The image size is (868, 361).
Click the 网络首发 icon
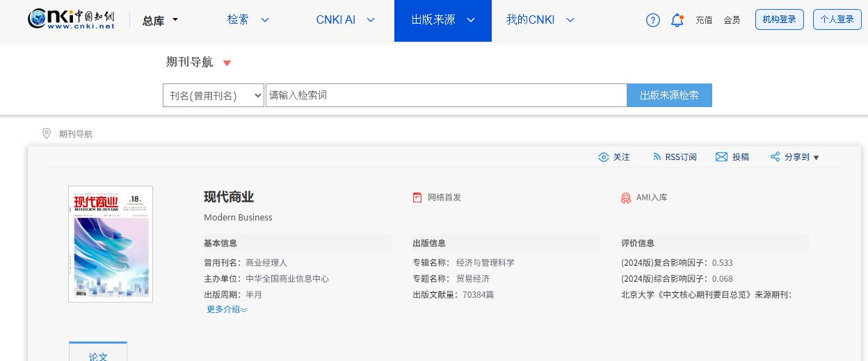(417, 198)
